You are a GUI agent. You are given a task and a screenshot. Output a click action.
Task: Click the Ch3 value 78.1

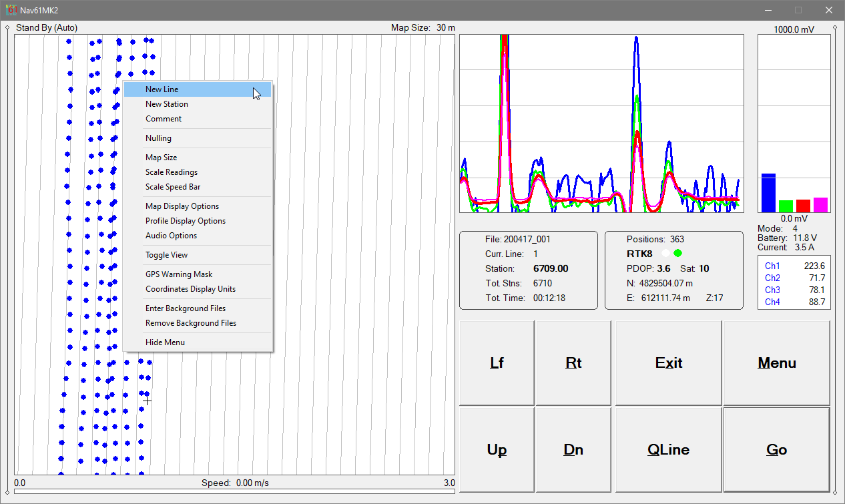(x=817, y=290)
